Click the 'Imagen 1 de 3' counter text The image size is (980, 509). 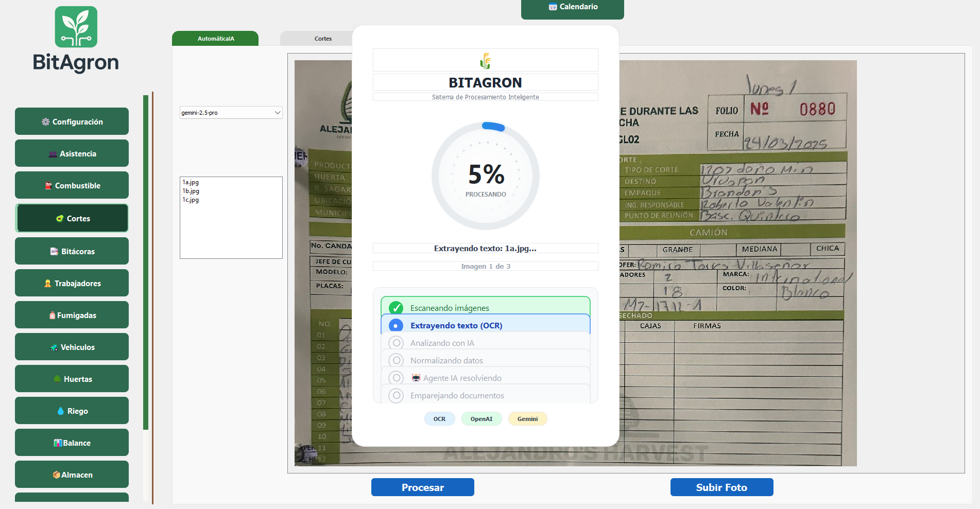click(x=486, y=266)
